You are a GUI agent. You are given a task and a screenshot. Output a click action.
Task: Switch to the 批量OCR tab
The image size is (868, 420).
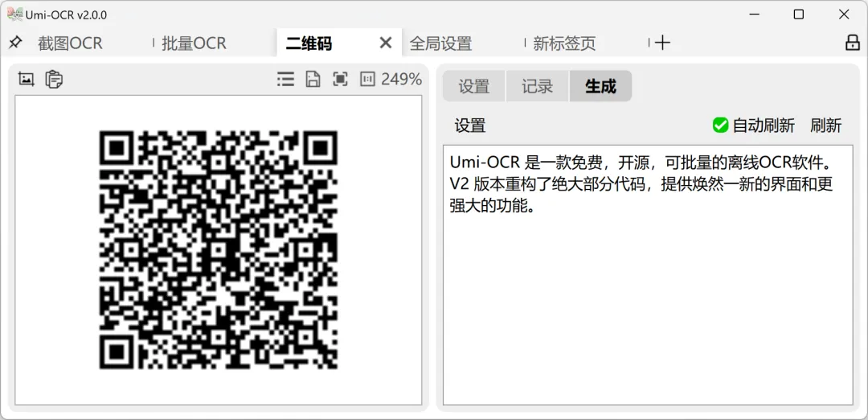coord(194,43)
